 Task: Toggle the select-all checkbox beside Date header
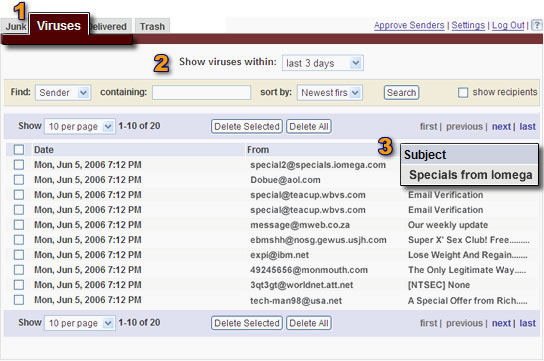click(x=19, y=150)
